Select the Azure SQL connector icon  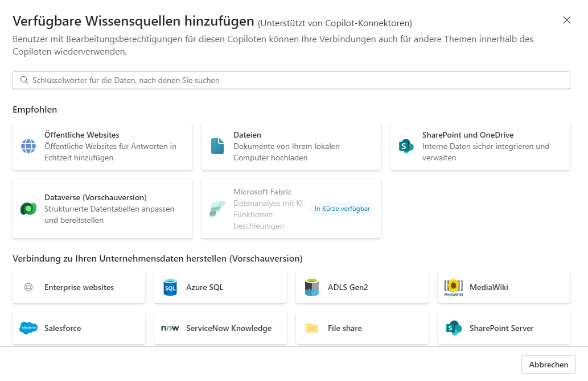point(170,288)
